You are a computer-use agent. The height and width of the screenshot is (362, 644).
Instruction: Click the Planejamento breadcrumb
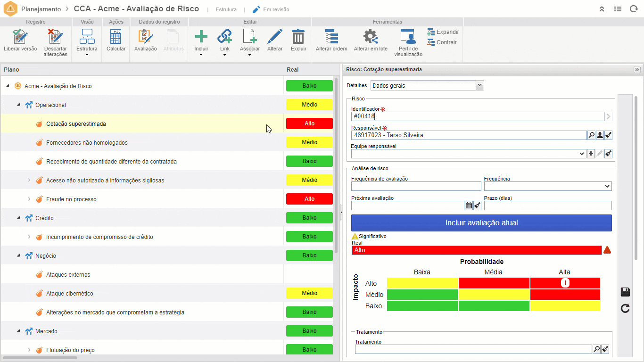tap(41, 9)
